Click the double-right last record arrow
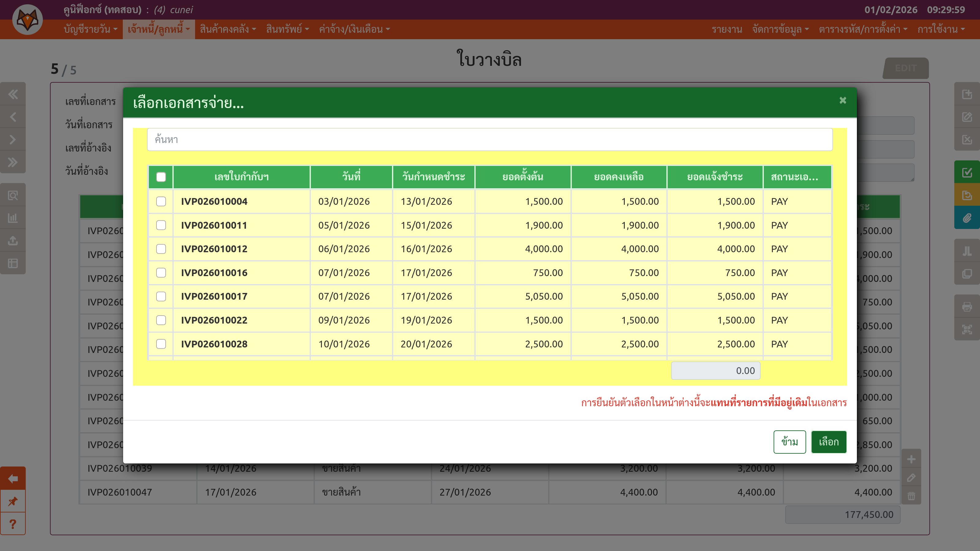The image size is (980, 551). (x=13, y=162)
